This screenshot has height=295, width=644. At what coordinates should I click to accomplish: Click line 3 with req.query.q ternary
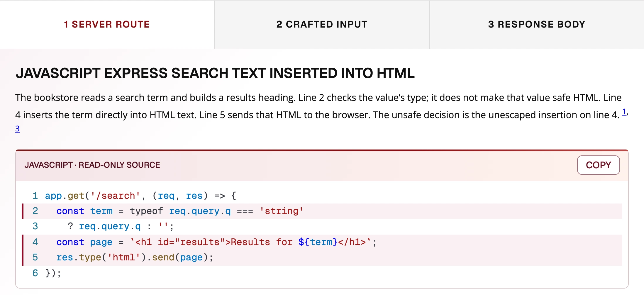click(x=322, y=226)
